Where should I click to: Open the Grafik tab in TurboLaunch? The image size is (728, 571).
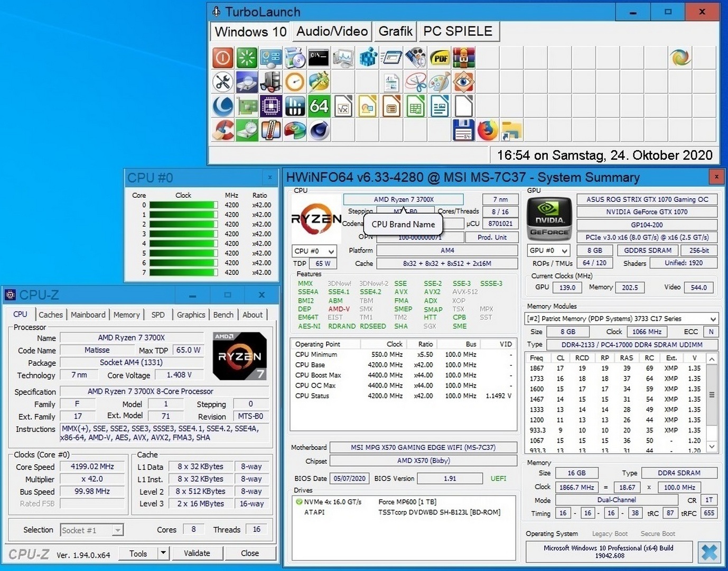(x=395, y=31)
